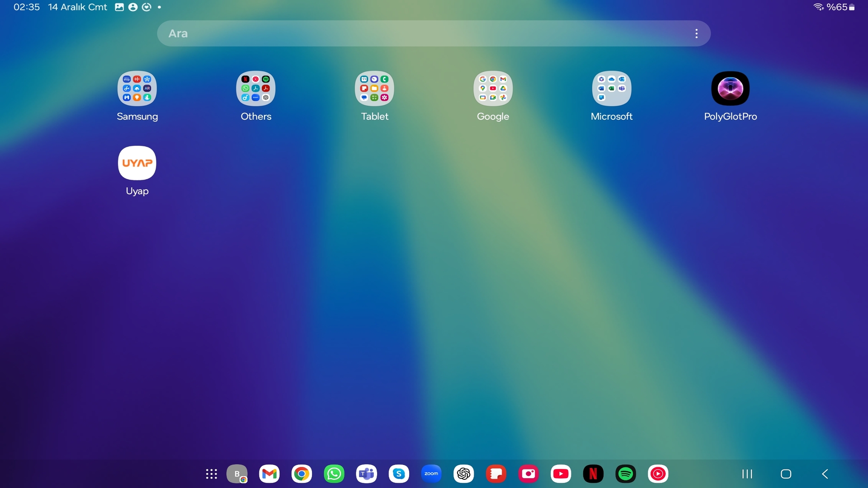
Task: Open the three-dot search options menu
Action: tap(697, 33)
